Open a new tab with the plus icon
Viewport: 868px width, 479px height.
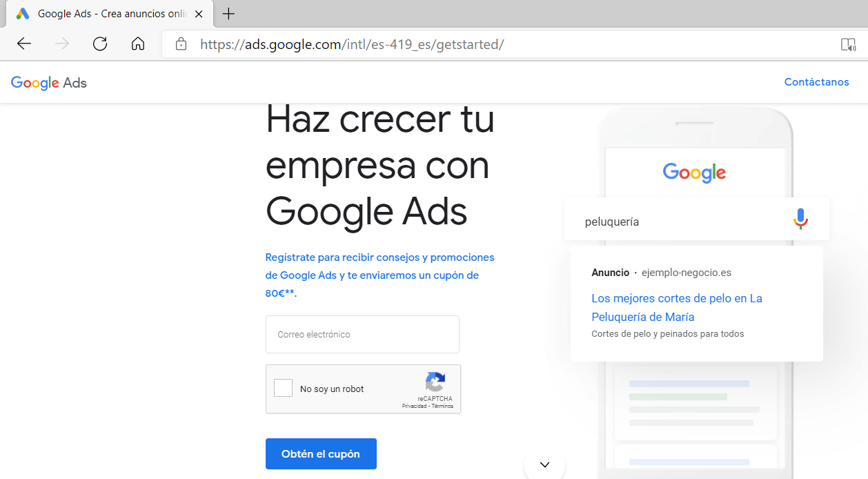[x=228, y=14]
